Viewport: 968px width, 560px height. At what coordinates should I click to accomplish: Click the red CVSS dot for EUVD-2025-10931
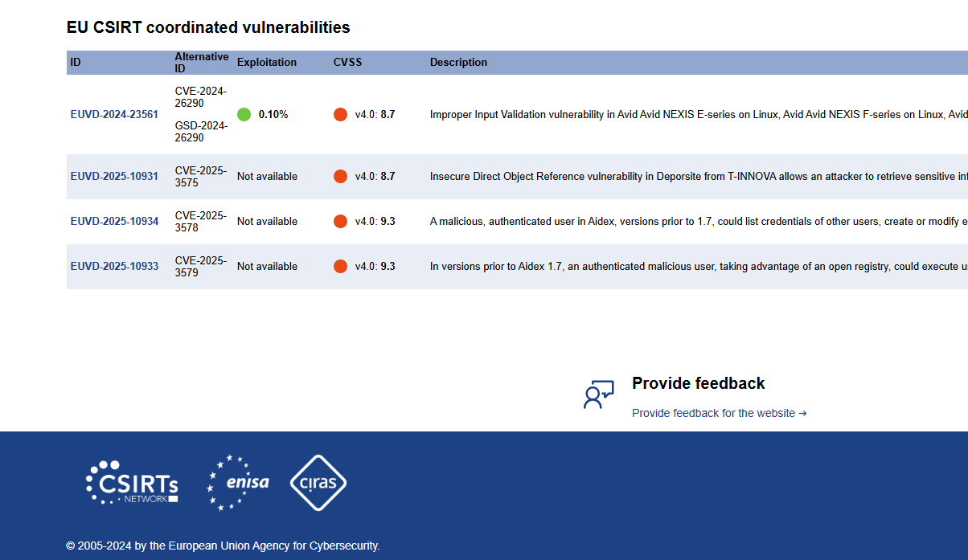pyautogui.click(x=340, y=177)
